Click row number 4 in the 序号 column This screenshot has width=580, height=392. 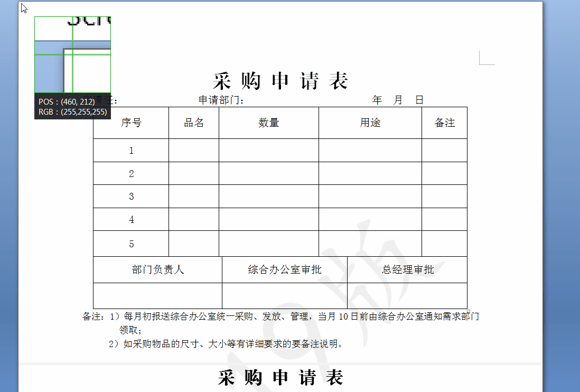click(x=132, y=220)
